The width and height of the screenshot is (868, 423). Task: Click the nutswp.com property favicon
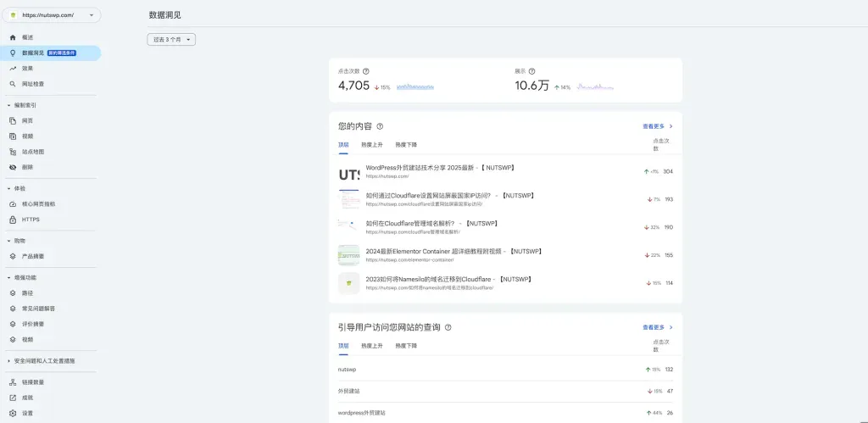point(14,15)
